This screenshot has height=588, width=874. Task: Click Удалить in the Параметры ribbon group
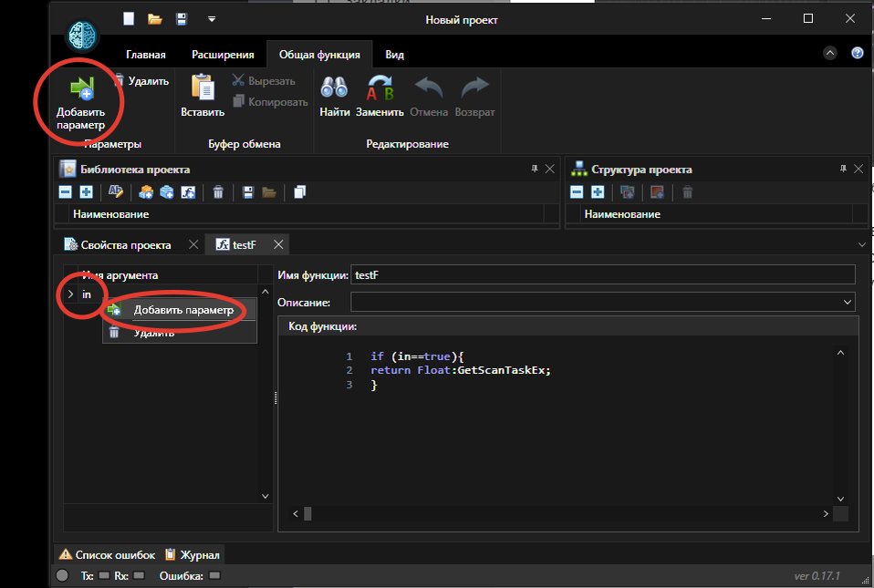coord(142,81)
